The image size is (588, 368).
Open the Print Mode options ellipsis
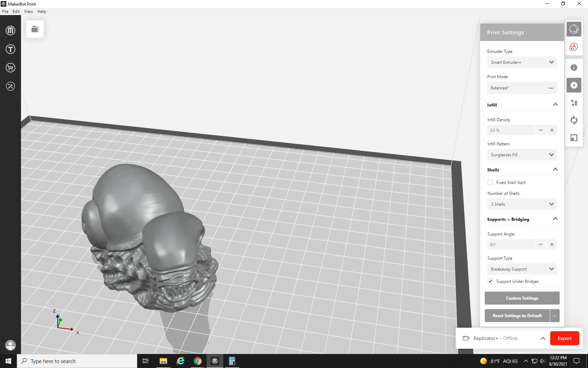click(x=551, y=88)
